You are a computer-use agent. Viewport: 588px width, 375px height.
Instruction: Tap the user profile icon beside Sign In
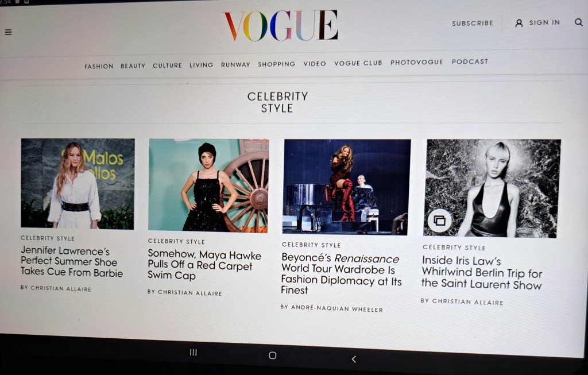pos(519,23)
